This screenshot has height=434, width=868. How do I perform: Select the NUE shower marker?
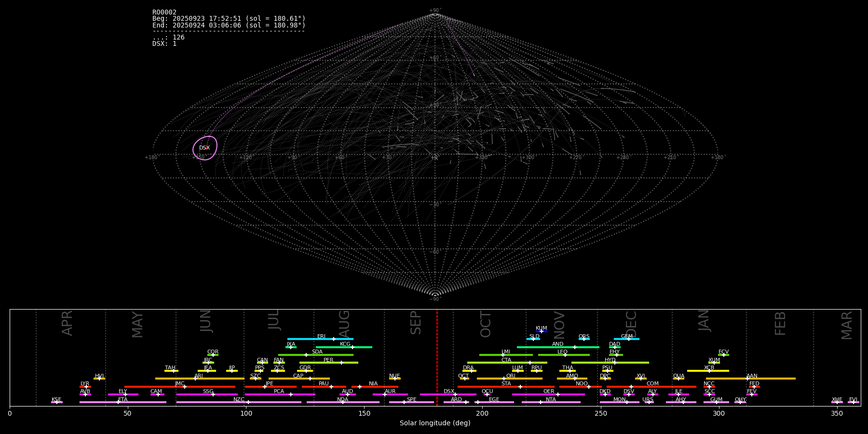click(x=394, y=379)
